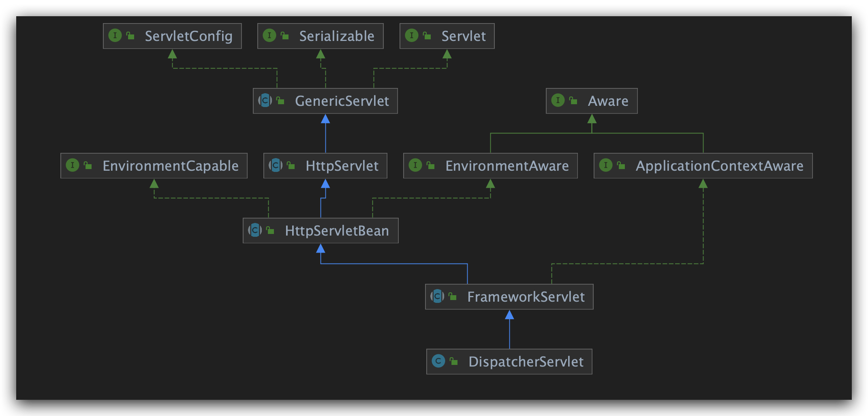
Task: Select the DispatcherServlet class label
Action: (x=526, y=362)
